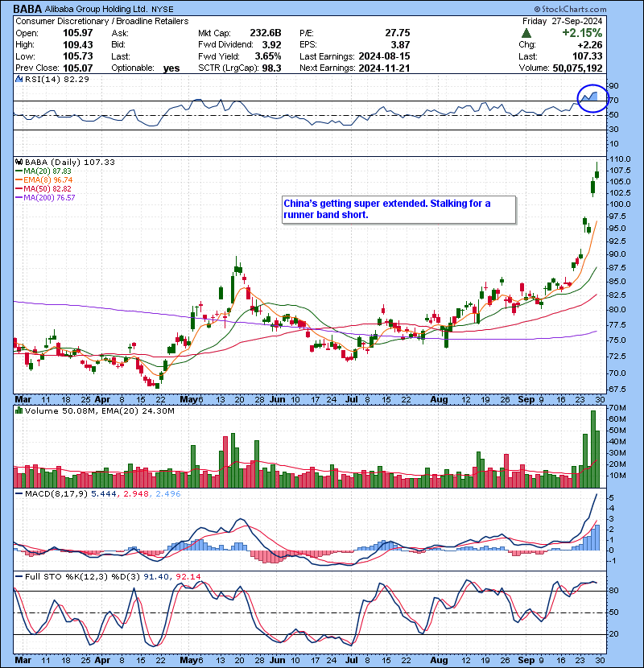Click the Low value 105.73

tap(77, 56)
